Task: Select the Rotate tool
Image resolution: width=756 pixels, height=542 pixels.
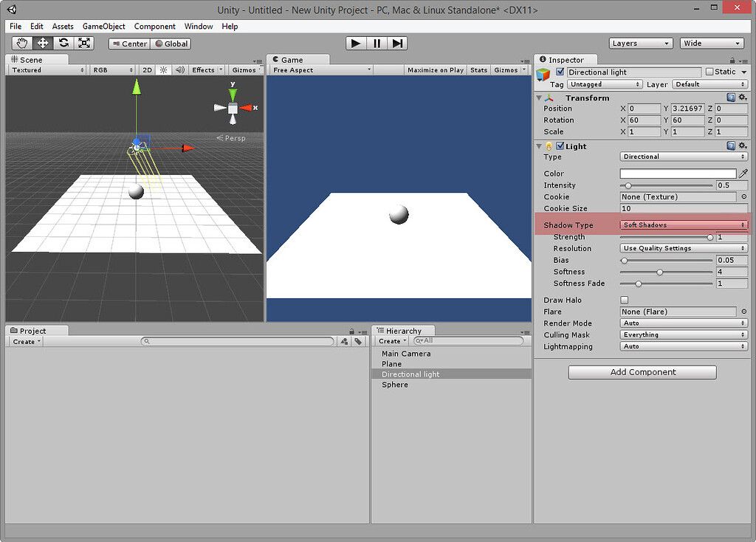Action: coord(63,44)
